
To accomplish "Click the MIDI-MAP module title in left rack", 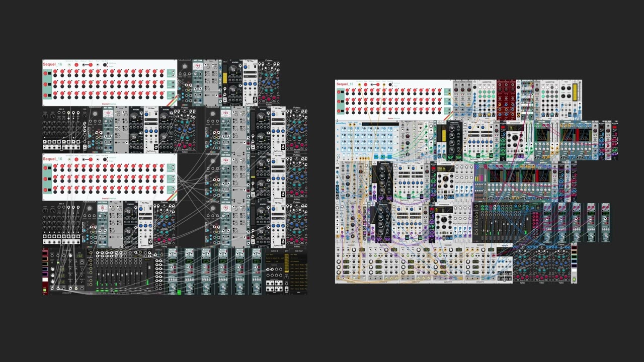I will 299,251.
